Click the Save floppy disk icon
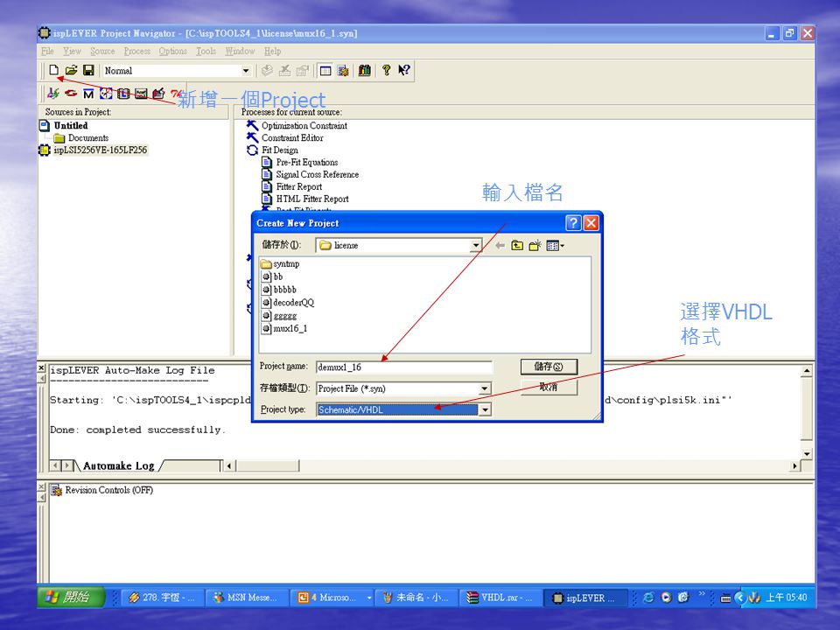 [x=88, y=70]
